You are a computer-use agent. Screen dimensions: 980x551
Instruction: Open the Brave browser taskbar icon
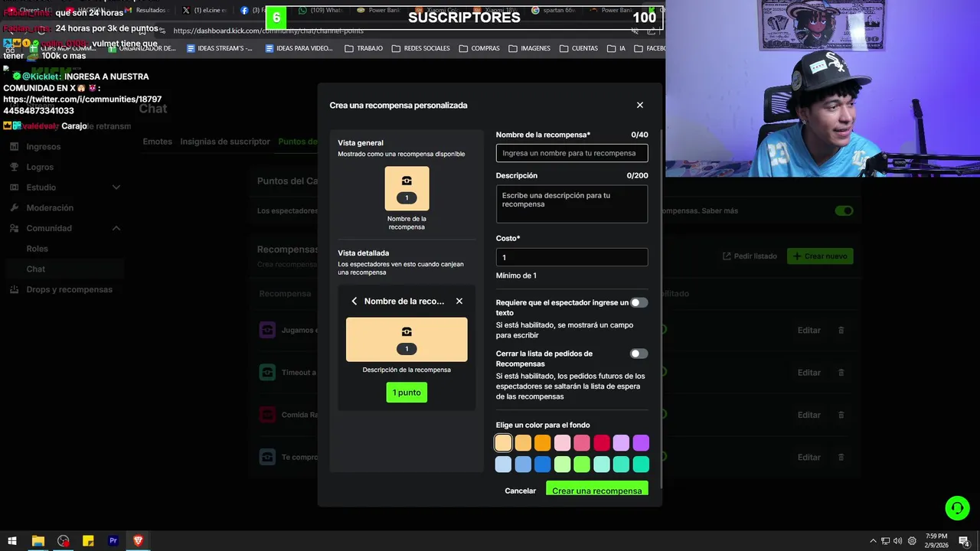[x=138, y=540]
